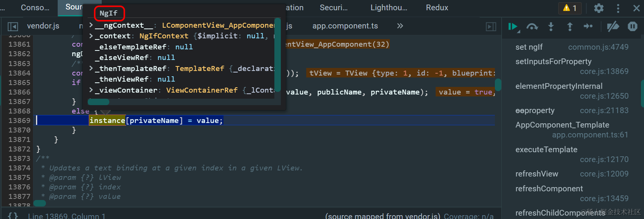Click the Step arrow icon
The height and width of the screenshot is (219, 644).
pos(588,26)
